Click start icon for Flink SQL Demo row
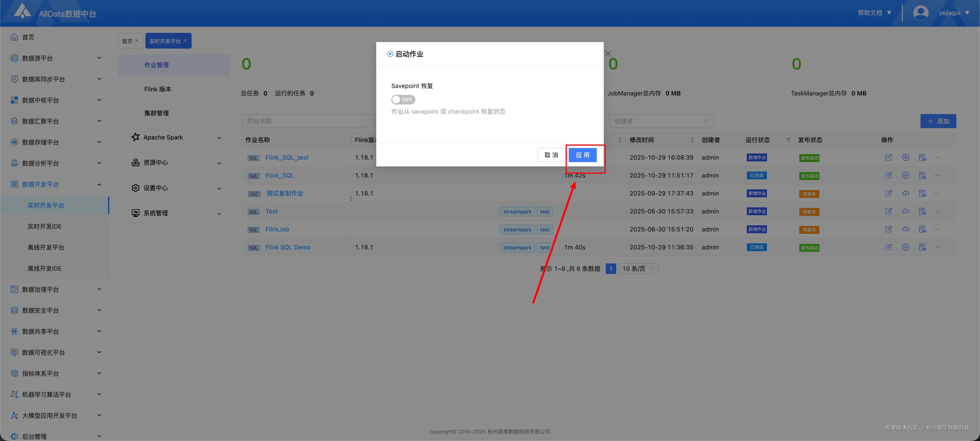This screenshot has width=980, height=441. [x=905, y=247]
